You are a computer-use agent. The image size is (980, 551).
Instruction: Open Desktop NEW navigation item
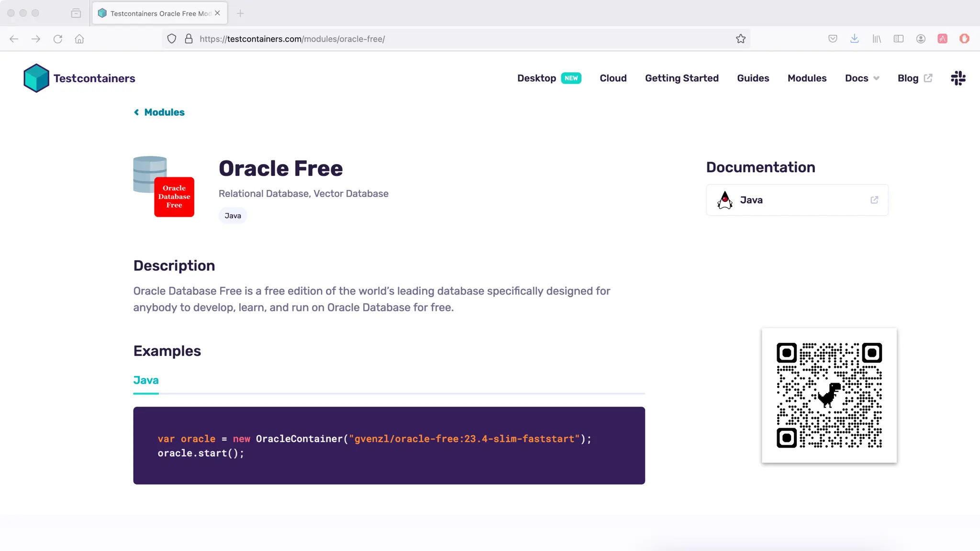click(x=549, y=78)
